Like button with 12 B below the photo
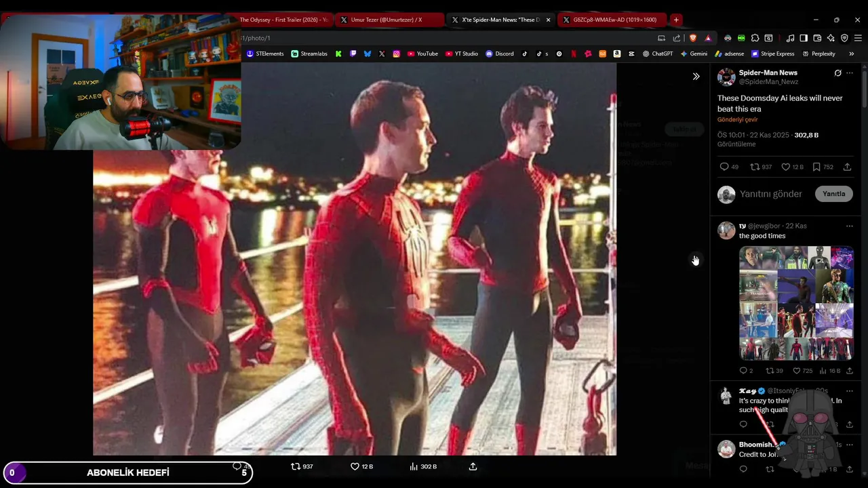The image size is (868, 488). pyautogui.click(x=355, y=466)
